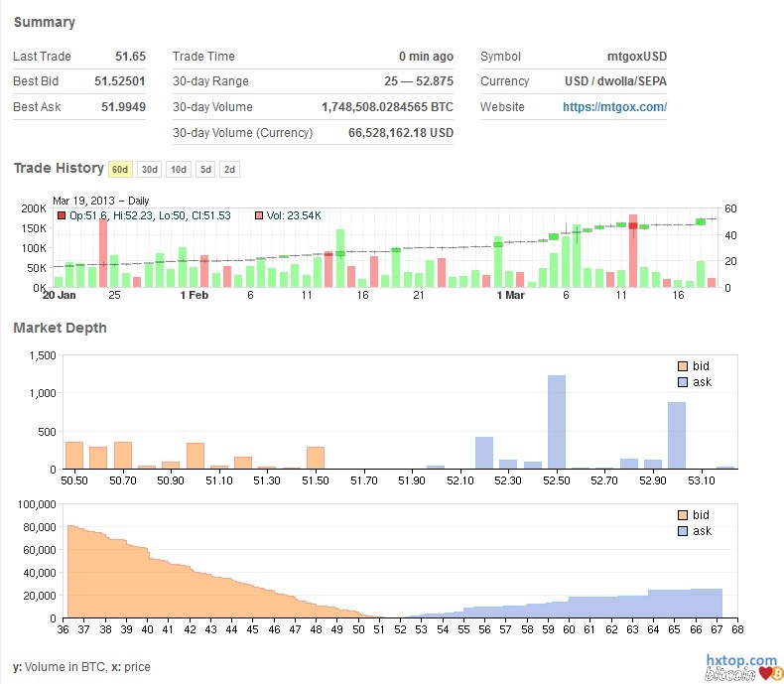The width and height of the screenshot is (784, 684).
Task: Show the 5d trade history
Action: (x=204, y=169)
